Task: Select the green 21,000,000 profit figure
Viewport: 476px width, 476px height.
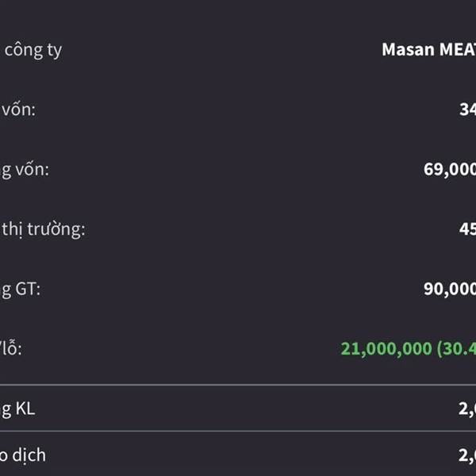Action: coord(386,348)
